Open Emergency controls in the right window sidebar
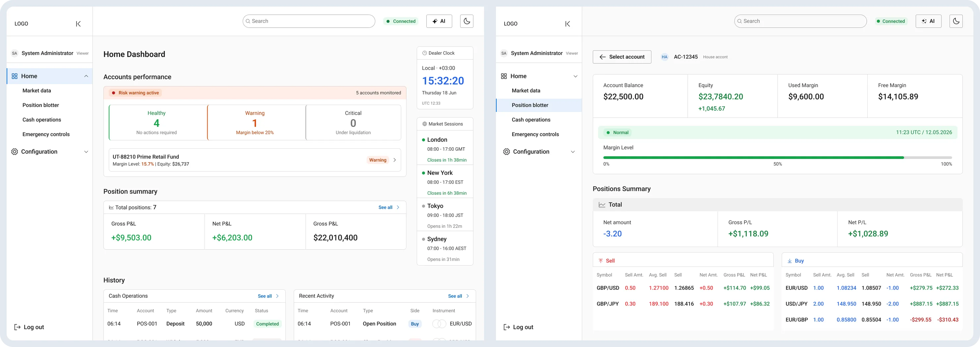The image size is (980, 347). [535, 134]
